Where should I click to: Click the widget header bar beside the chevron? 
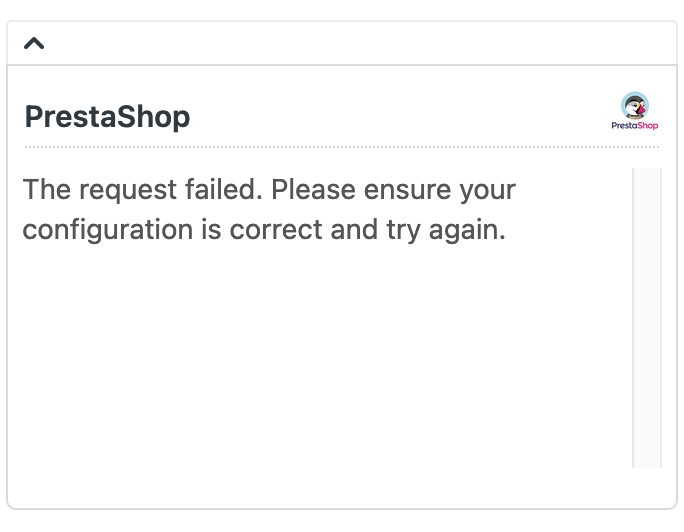[x=350, y=43]
